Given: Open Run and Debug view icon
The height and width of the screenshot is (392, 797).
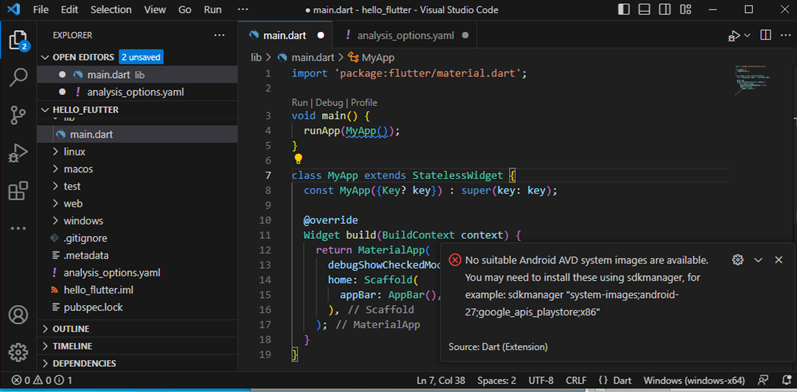Looking at the screenshot, I should click(18, 153).
